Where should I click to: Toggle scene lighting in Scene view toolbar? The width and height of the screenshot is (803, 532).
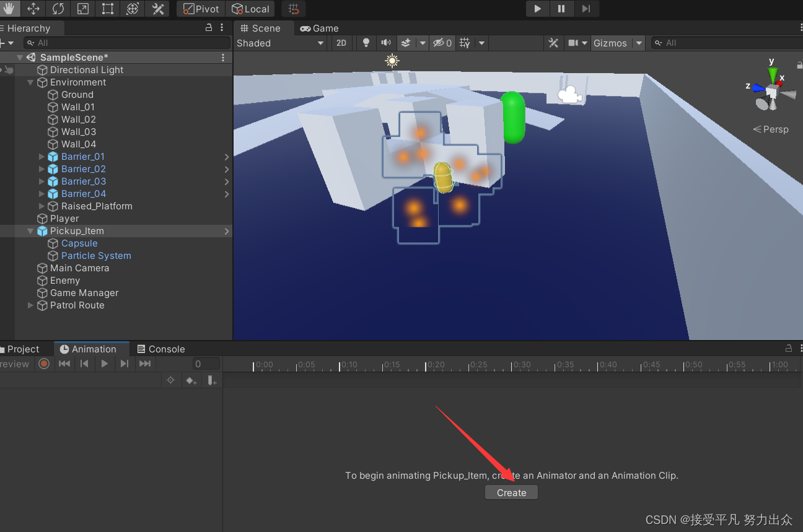coord(366,43)
